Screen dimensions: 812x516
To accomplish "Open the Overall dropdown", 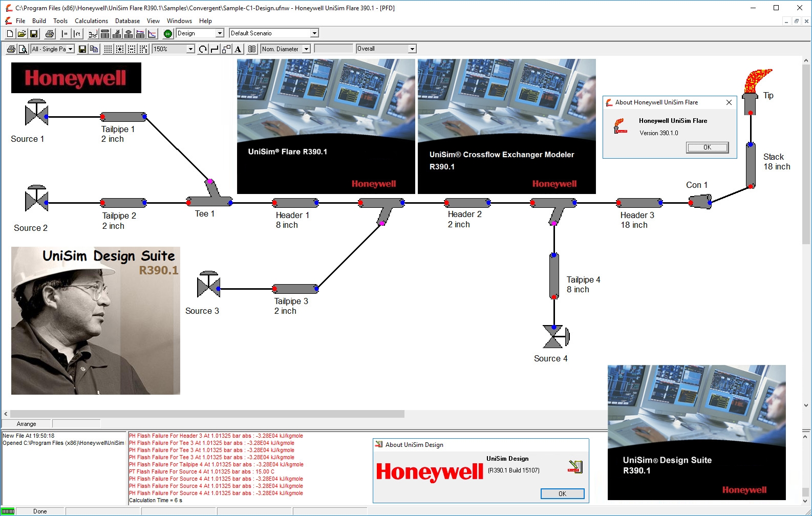I will 412,49.
